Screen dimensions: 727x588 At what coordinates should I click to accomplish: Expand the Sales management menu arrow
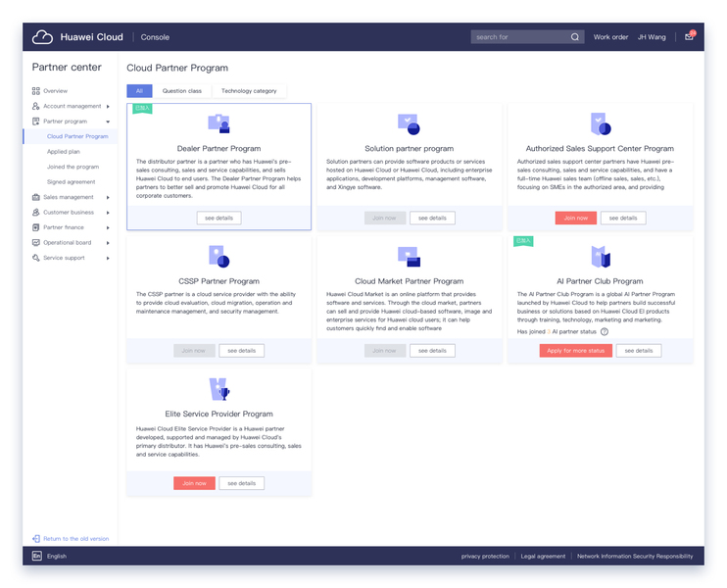[108, 198]
